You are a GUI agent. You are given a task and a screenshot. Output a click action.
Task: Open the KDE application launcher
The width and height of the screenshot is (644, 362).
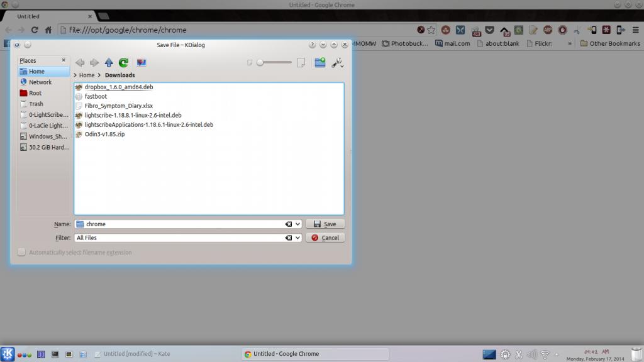coord(7,354)
